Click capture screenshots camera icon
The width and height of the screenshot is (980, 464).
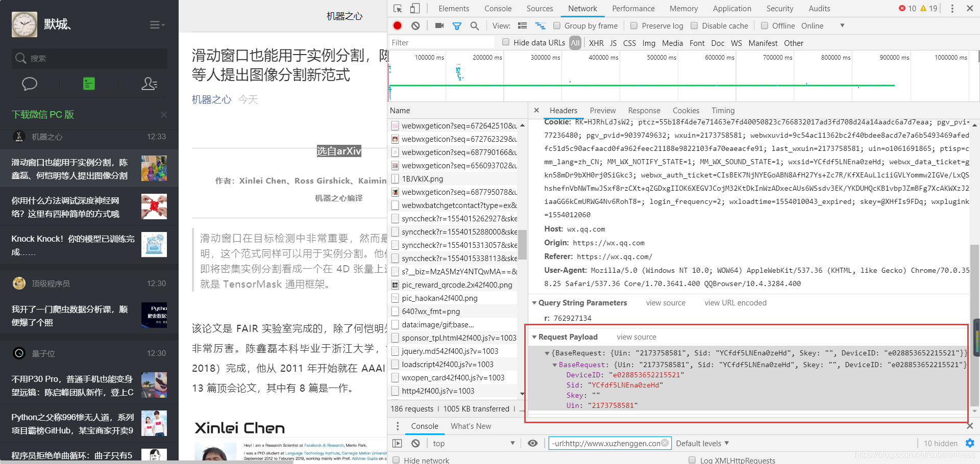point(439,26)
